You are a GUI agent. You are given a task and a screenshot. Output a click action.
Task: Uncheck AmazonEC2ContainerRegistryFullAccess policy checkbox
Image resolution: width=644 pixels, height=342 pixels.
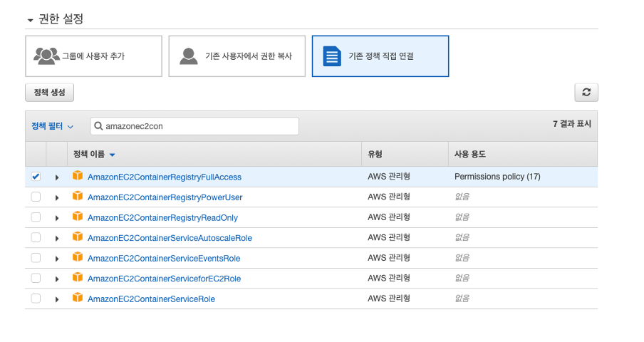tap(36, 177)
